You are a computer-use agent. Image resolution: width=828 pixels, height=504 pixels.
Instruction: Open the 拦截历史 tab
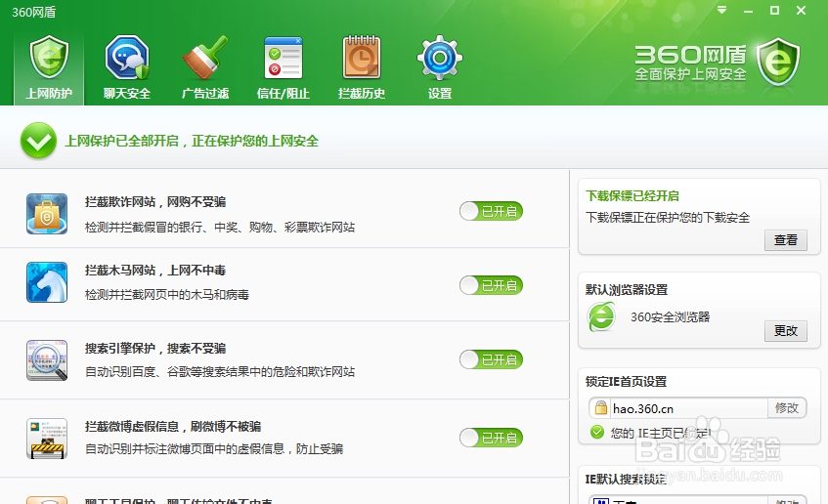pyautogui.click(x=361, y=68)
